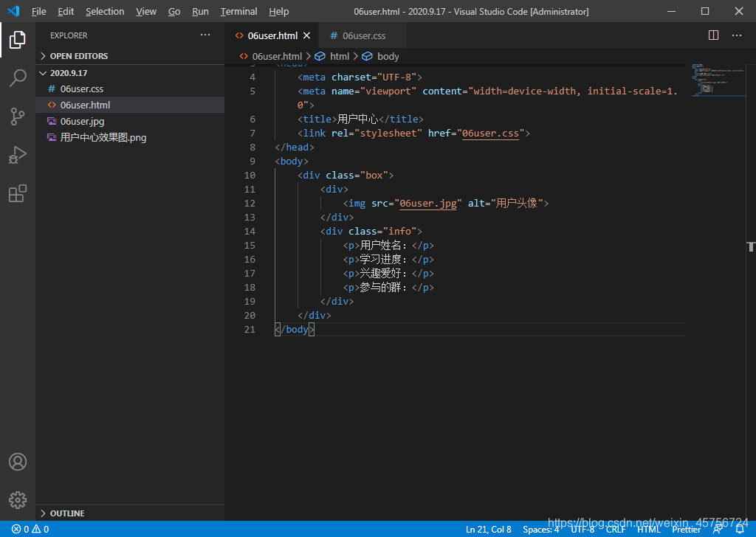Click the errors count icon in status bar
Screen dimensions: 756x537
click(x=16, y=530)
